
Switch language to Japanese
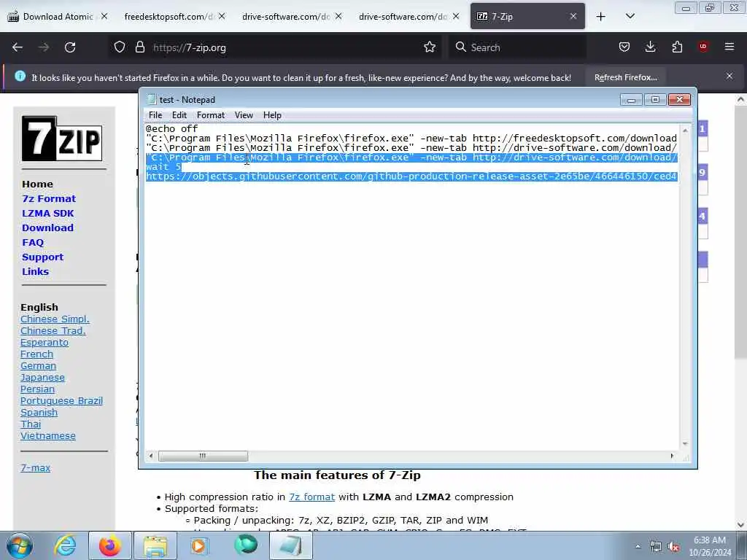coord(42,378)
